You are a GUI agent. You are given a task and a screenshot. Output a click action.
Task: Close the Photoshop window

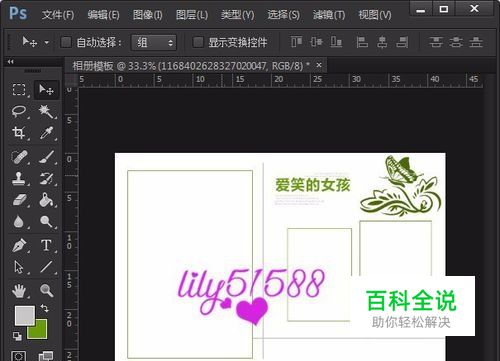coord(474,9)
